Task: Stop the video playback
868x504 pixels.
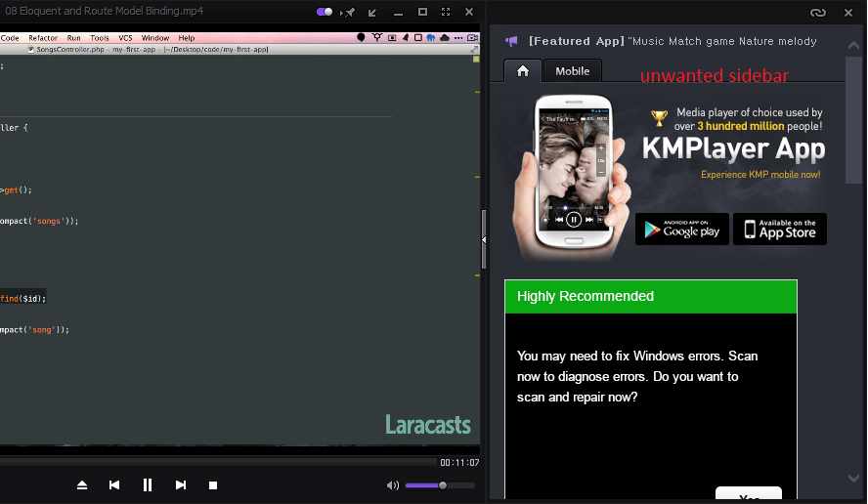Action: coord(213,485)
